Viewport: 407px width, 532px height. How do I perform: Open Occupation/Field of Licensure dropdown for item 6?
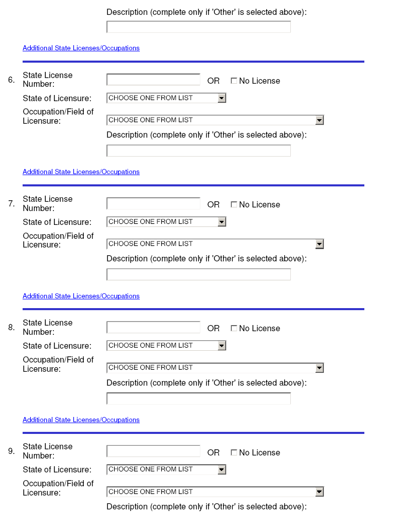215,120
